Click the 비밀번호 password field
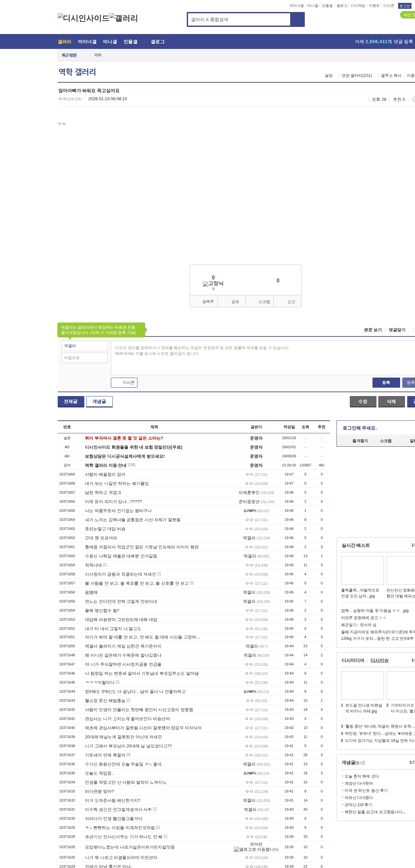 (x=84, y=358)
